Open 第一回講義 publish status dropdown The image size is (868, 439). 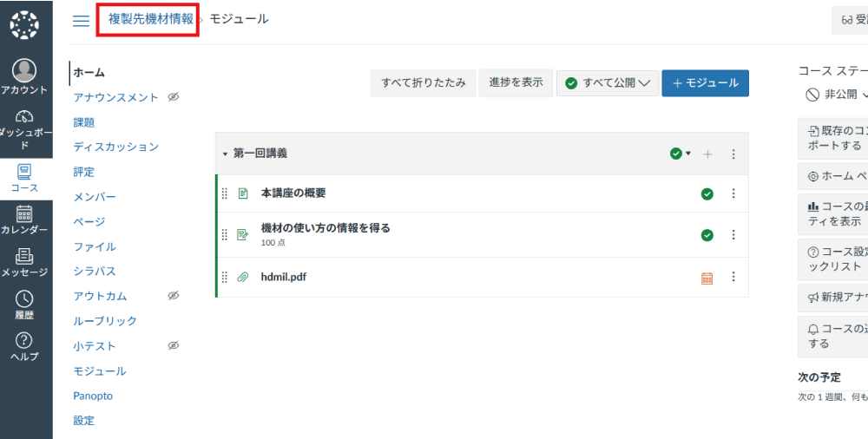coord(681,154)
